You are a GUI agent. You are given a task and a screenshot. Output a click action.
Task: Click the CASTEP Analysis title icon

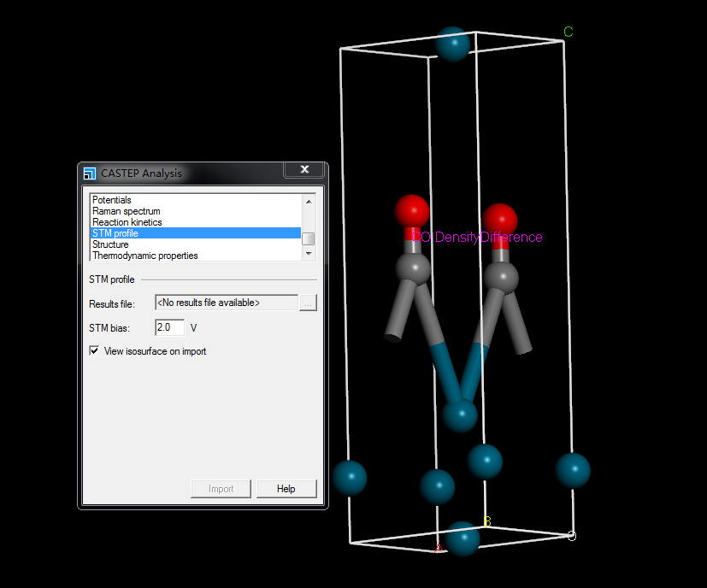[90, 173]
